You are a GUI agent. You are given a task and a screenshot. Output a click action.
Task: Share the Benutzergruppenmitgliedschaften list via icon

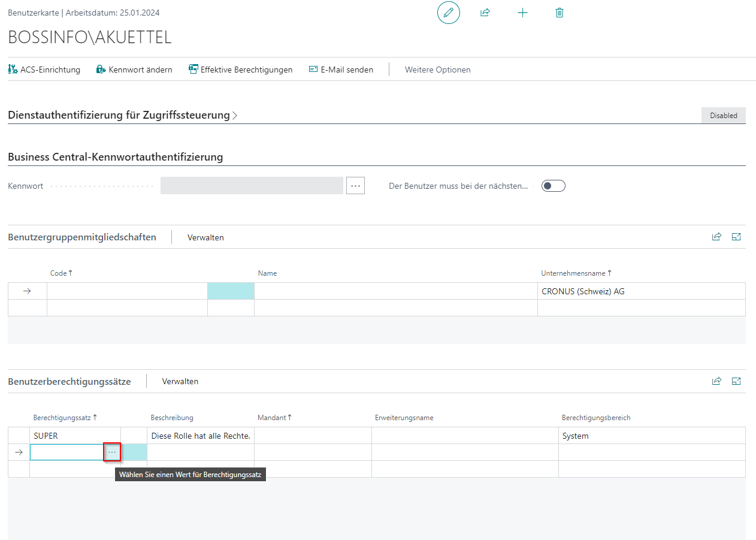[716, 237]
